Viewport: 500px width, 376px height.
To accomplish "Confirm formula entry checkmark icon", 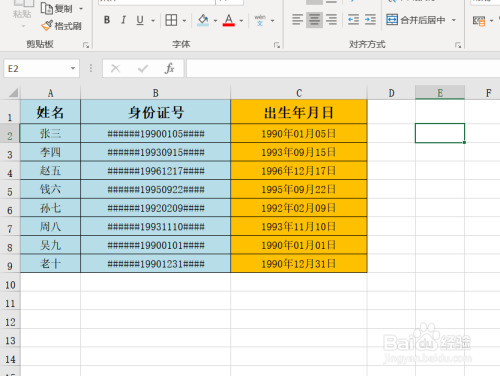I will [x=143, y=69].
